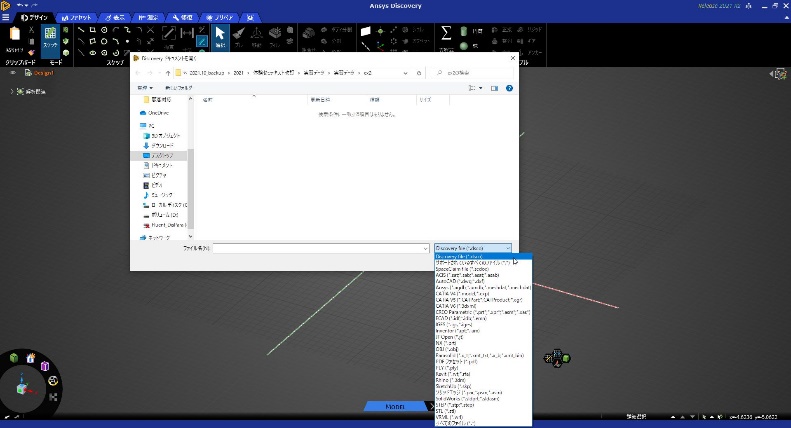
Task: Expand the address bar history dropdown
Action: click(405, 73)
